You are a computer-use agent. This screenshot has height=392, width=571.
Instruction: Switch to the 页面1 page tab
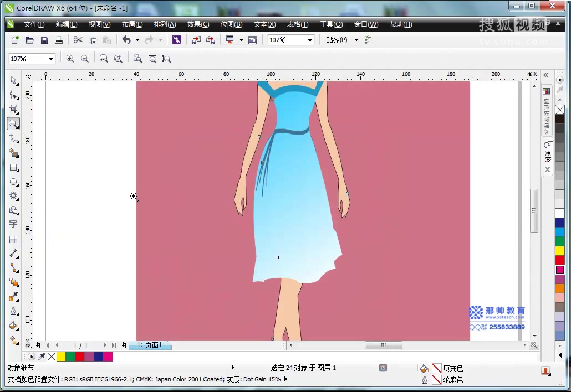click(150, 345)
